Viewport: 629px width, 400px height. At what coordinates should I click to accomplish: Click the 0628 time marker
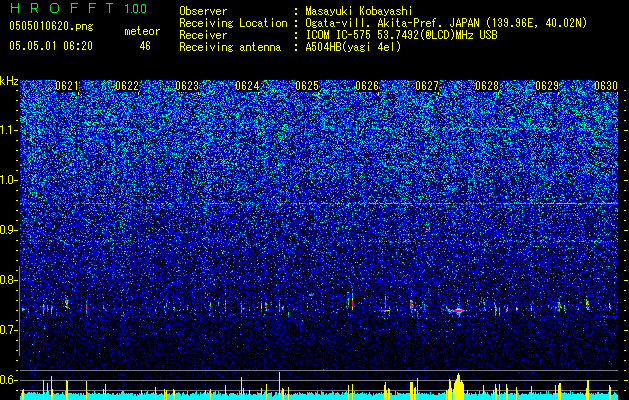pyautogui.click(x=487, y=86)
